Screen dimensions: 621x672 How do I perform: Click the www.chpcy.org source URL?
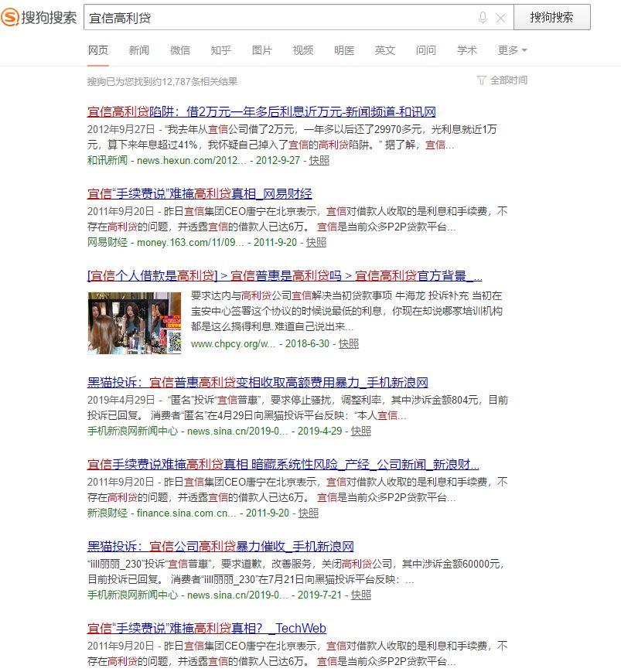click(233, 343)
